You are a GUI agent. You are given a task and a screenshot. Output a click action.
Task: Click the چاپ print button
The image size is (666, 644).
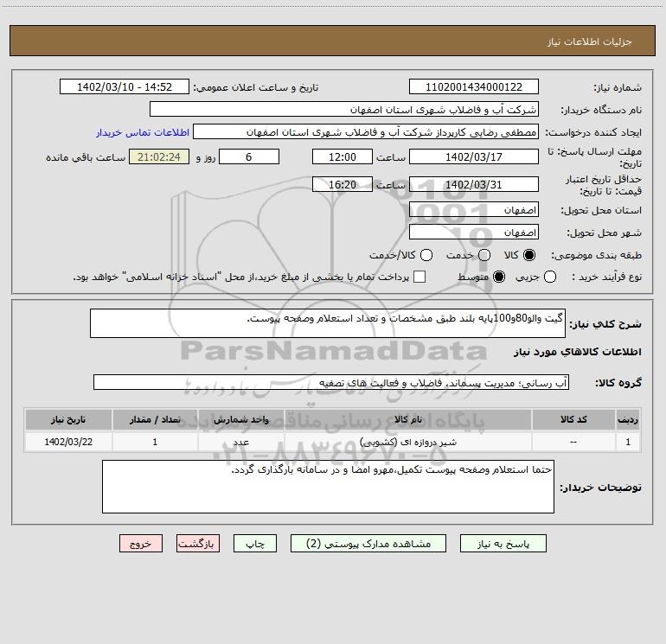[255, 544]
